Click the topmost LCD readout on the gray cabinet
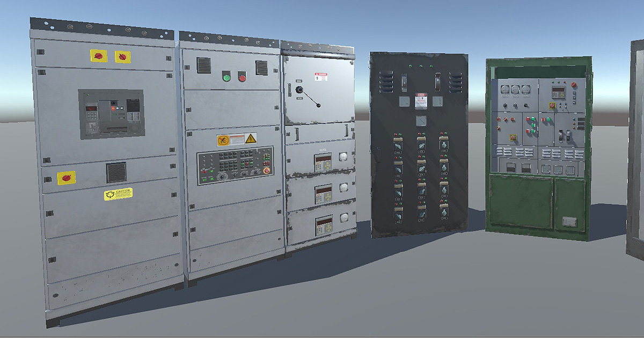 coord(322,159)
